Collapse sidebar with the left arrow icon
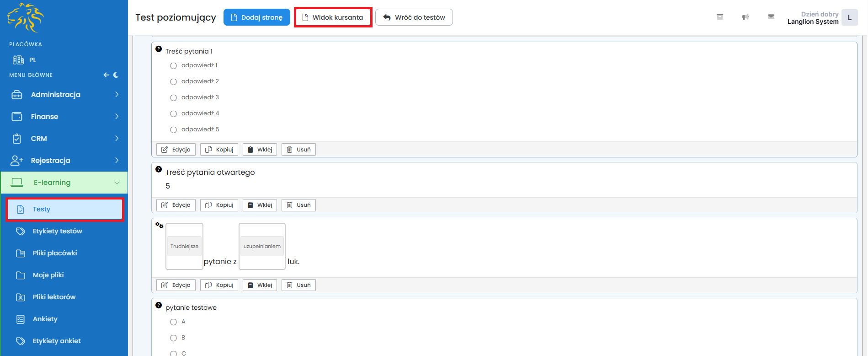 point(106,75)
